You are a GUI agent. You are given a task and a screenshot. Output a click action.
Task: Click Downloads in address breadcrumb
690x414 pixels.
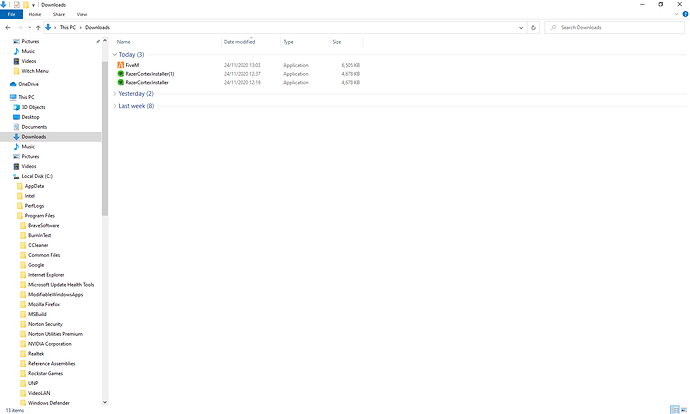click(97, 27)
